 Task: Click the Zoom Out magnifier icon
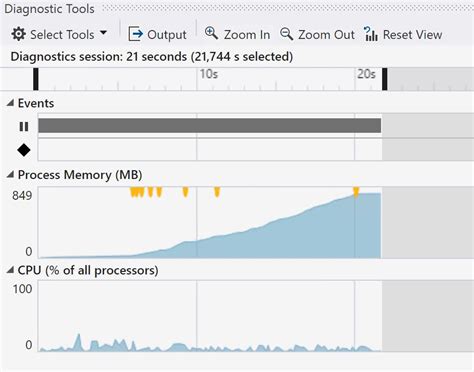pyautogui.click(x=287, y=34)
